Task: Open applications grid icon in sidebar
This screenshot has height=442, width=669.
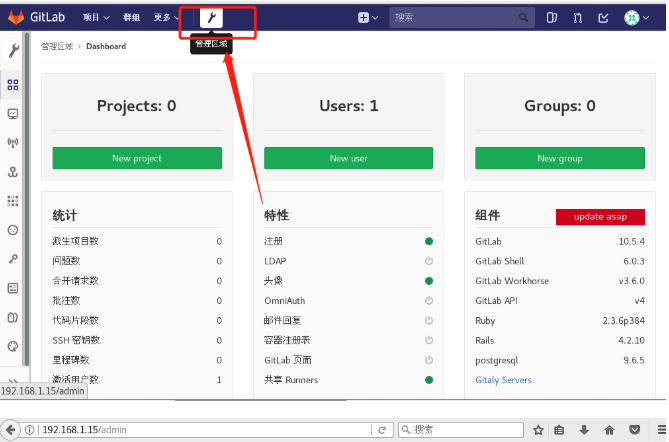Action: click(13, 201)
